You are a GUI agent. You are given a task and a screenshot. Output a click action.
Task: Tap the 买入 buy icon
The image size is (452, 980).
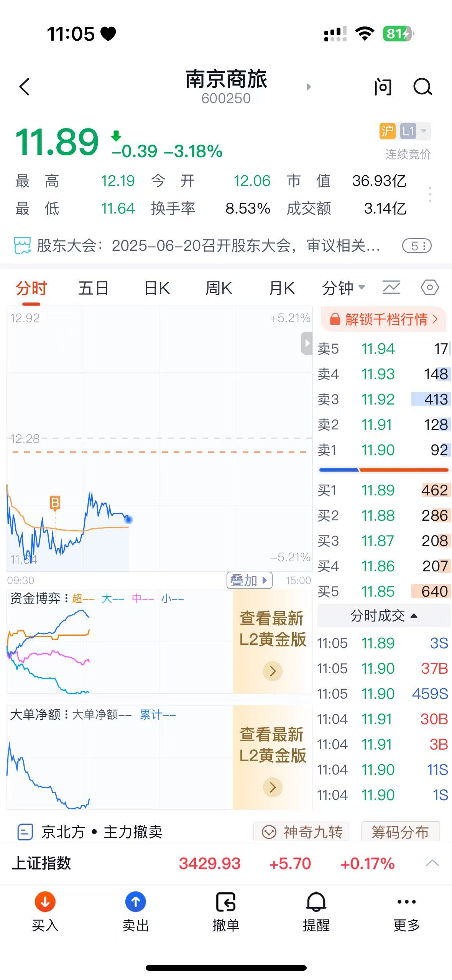tap(45, 902)
